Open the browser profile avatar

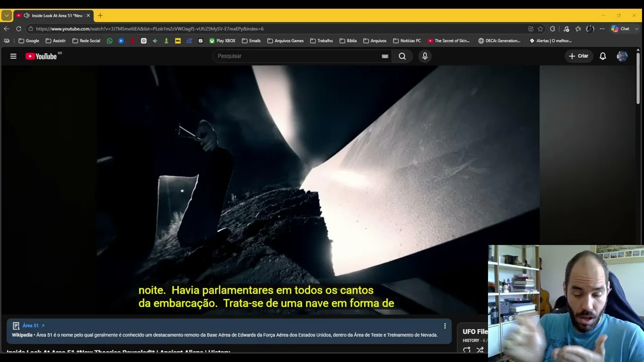pyautogui.click(x=590, y=29)
